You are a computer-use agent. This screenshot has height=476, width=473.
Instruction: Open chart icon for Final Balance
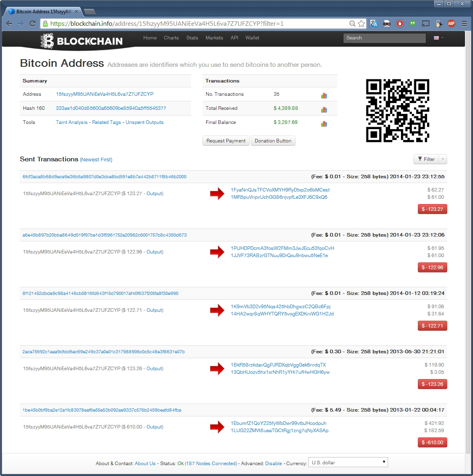(324, 124)
